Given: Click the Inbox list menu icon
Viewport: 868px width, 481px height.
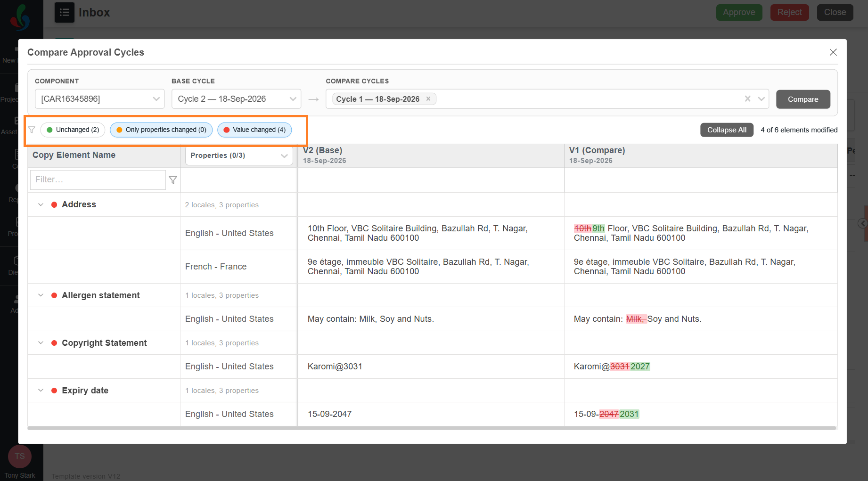Looking at the screenshot, I should click(65, 12).
